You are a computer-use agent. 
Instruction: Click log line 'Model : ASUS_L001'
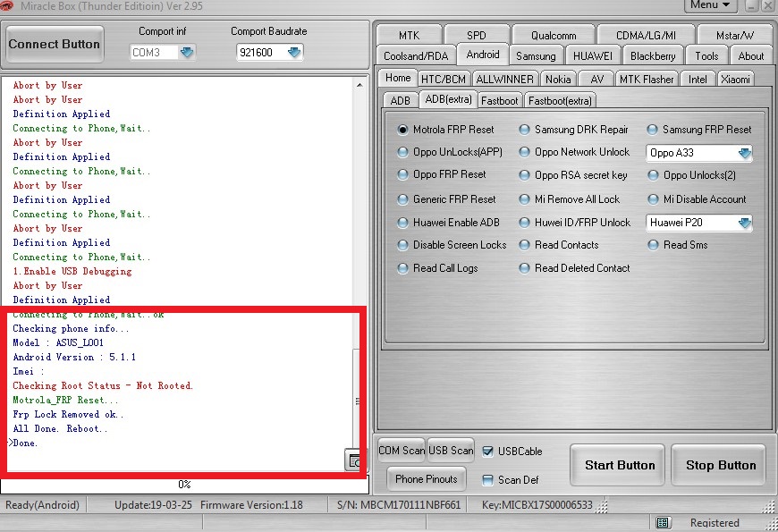[58, 343]
